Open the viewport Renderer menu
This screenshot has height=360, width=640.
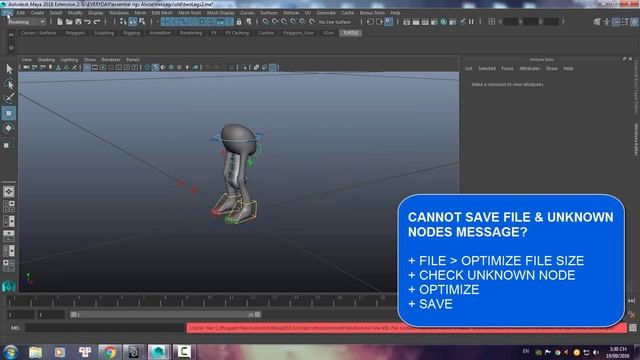[x=111, y=60]
